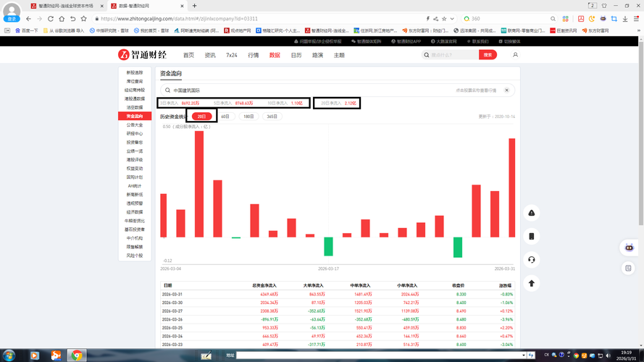Click the lightning speed-mode icon in address bar
Viewport: 644px width, 362px height.
pos(428,19)
